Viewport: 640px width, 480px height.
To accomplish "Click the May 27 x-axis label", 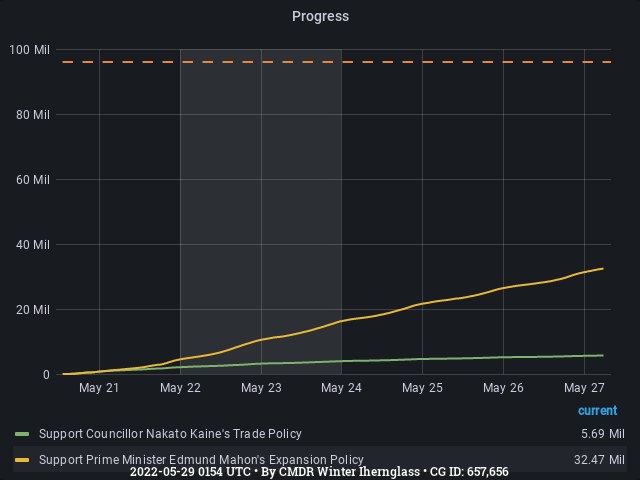I will click(x=584, y=388).
